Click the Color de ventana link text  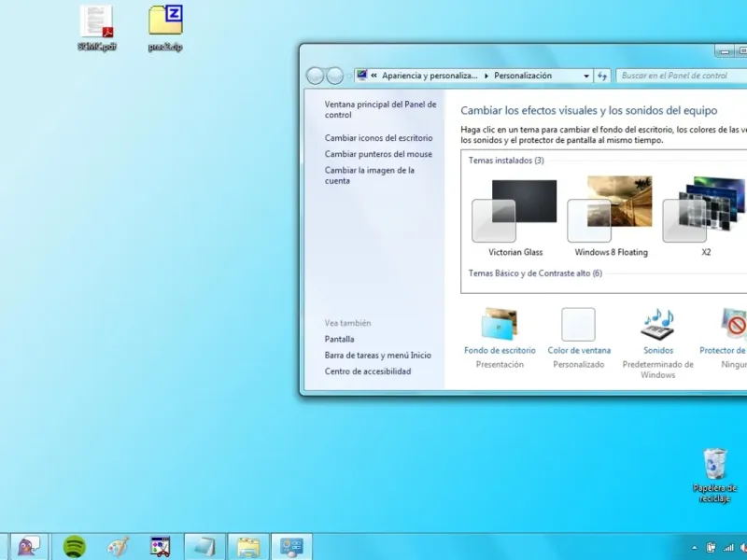pos(579,351)
